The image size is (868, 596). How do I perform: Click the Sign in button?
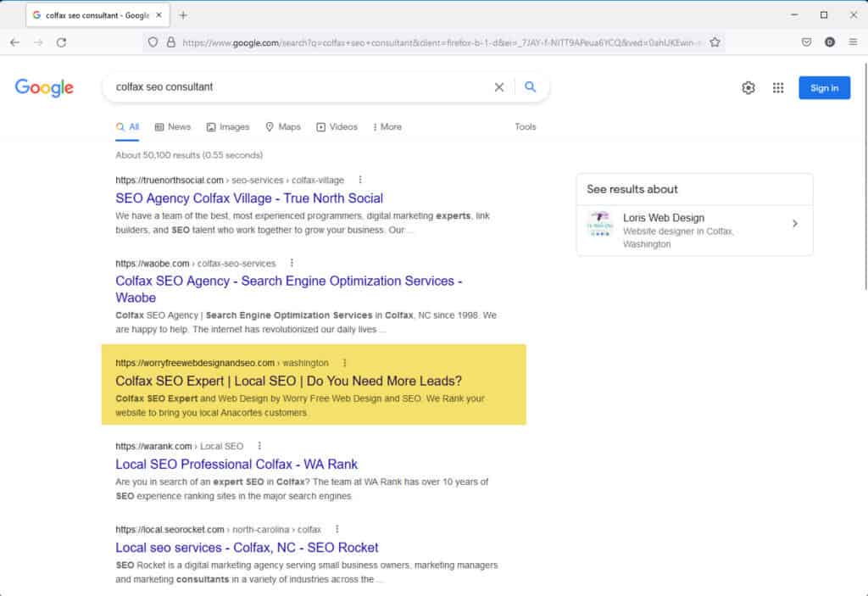tap(824, 87)
